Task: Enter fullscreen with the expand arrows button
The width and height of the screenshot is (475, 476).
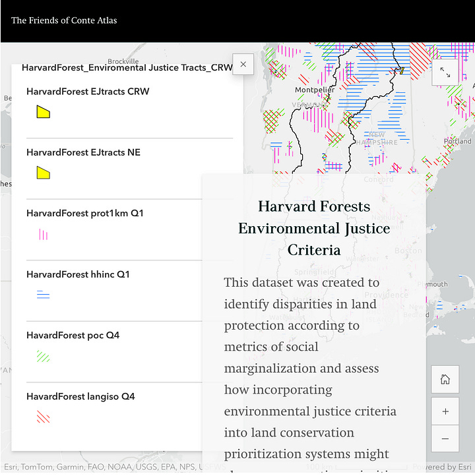Action: pos(445,73)
